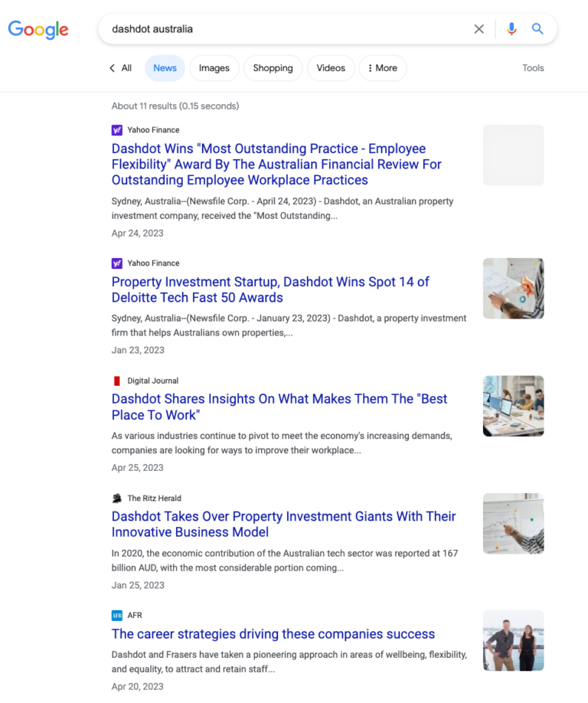This screenshot has width=588, height=703.
Task: Expand the Tools options
Action: (533, 68)
